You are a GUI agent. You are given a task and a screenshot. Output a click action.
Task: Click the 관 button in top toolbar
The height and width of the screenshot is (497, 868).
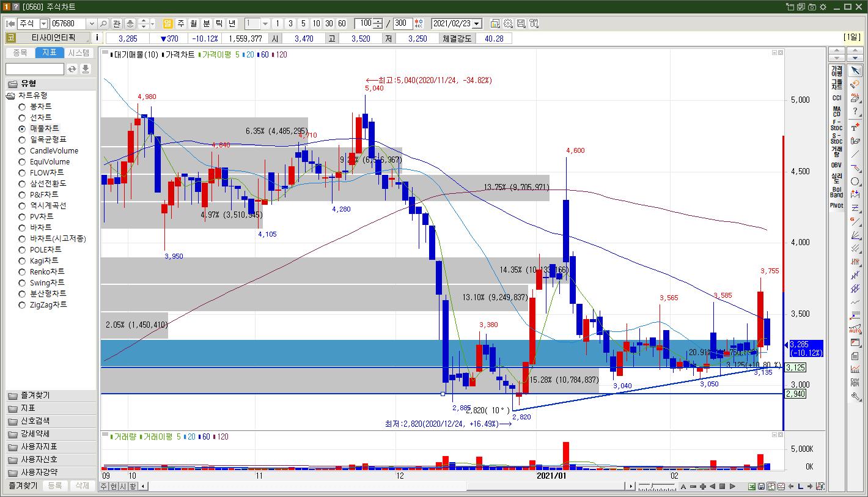click(x=117, y=23)
